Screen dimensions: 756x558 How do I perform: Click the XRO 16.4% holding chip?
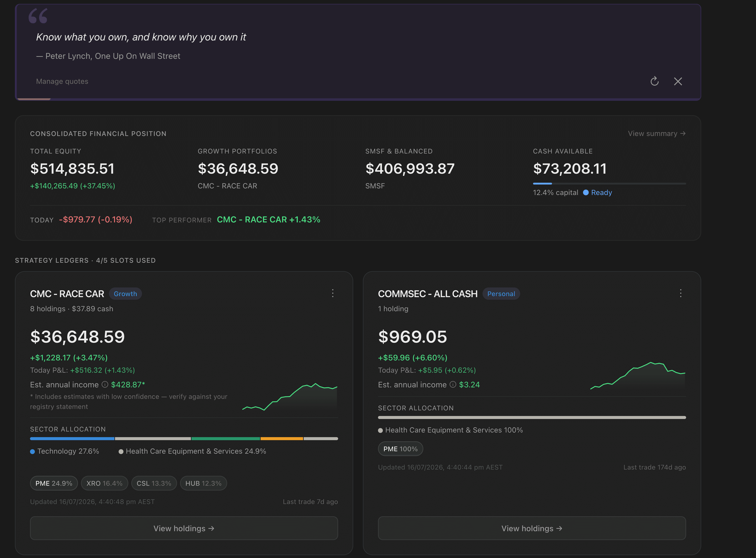click(x=104, y=483)
